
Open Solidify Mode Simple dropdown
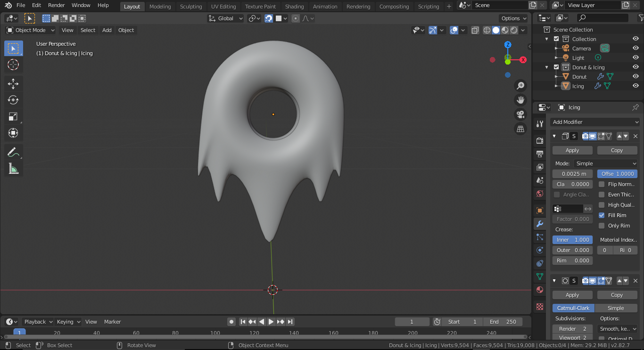605,163
